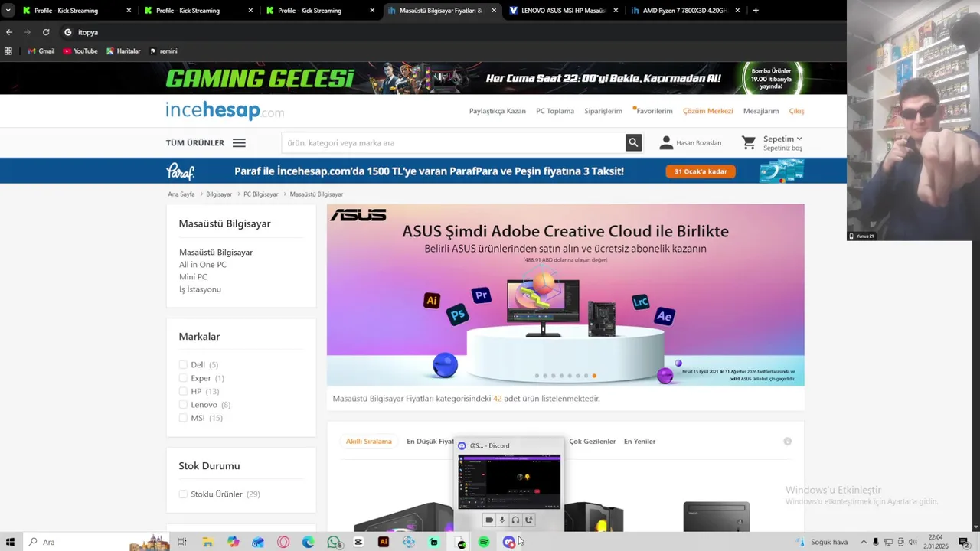This screenshot has width=980, height=551.
Task: Select last orange carousel dot on ASUS banner
Action: point(594,376)
